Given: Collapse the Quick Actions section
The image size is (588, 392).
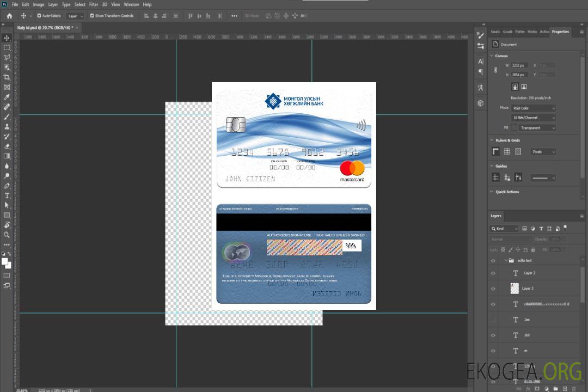Looking at the screenshot, I should click(x=492, y=192).
